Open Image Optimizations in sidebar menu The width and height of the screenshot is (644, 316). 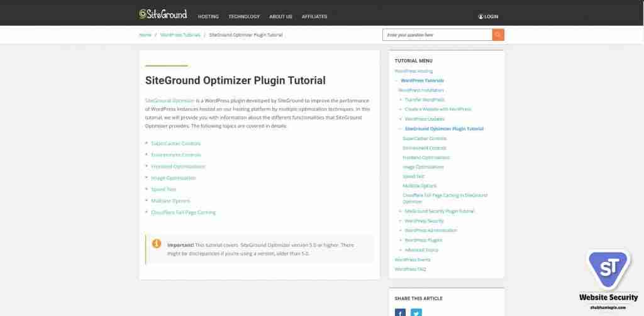click(x=423, y=167)
